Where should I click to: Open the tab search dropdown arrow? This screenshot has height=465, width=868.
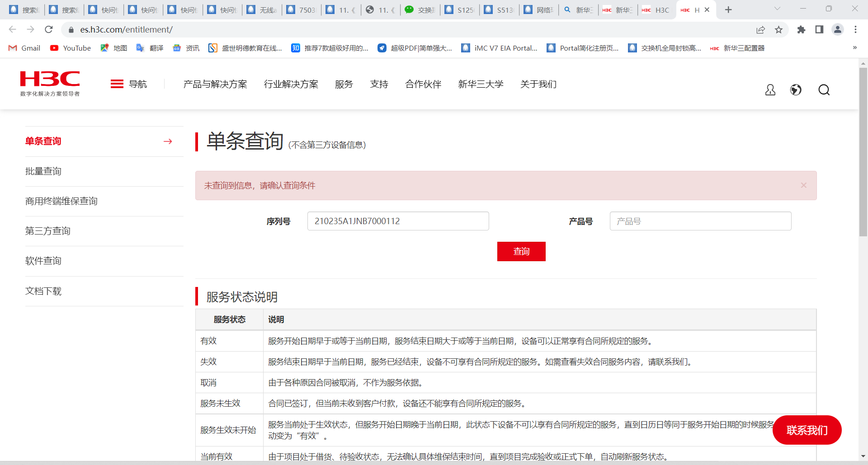[x=777, y=9]
